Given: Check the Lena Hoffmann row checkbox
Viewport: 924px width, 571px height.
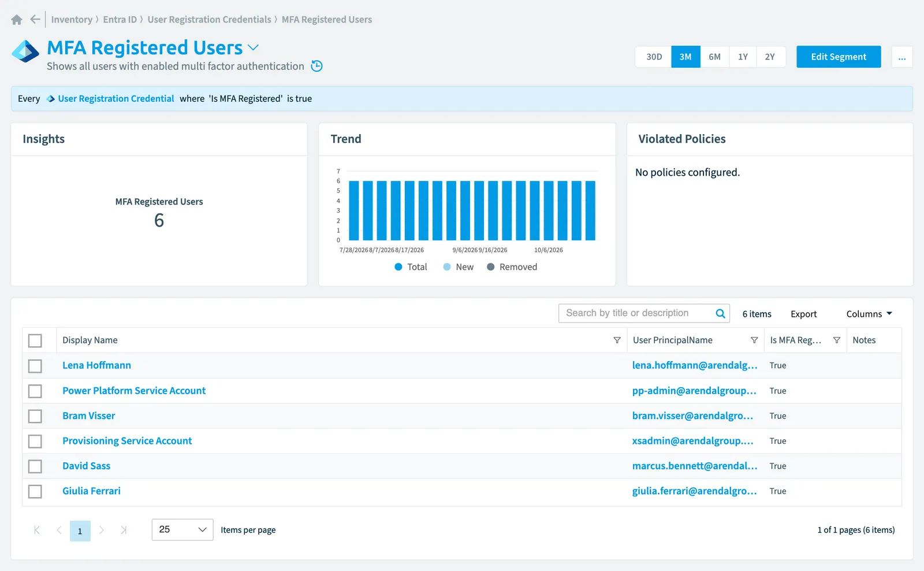Looking at the screenshot, I should click(x=35, y=366).
